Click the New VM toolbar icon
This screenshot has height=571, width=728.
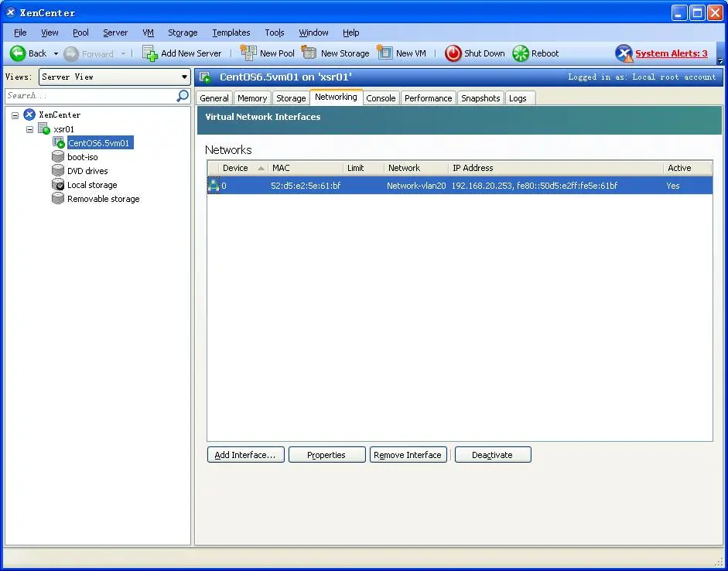tap(385, 53)
